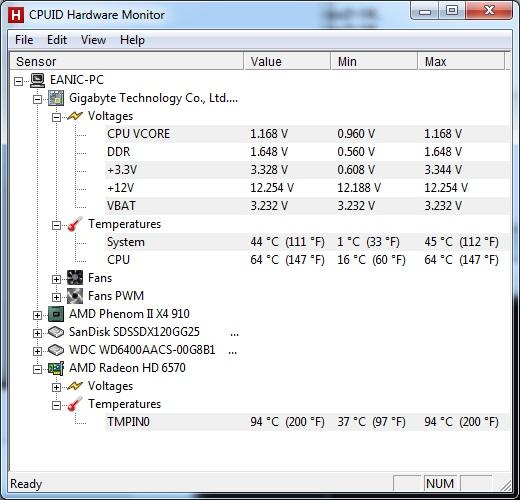
Task: Collapse the Gigabyte Technology node
Action: 38,99
